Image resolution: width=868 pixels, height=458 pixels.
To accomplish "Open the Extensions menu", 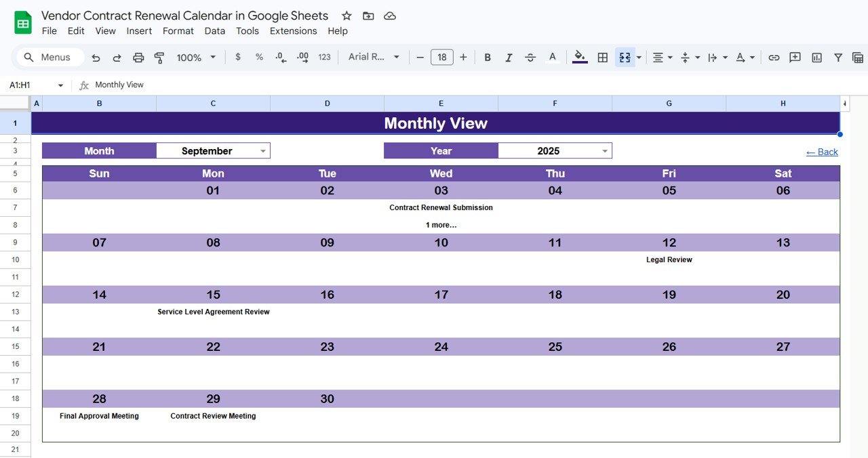I will pyautogui.click(x=293, y=30).
